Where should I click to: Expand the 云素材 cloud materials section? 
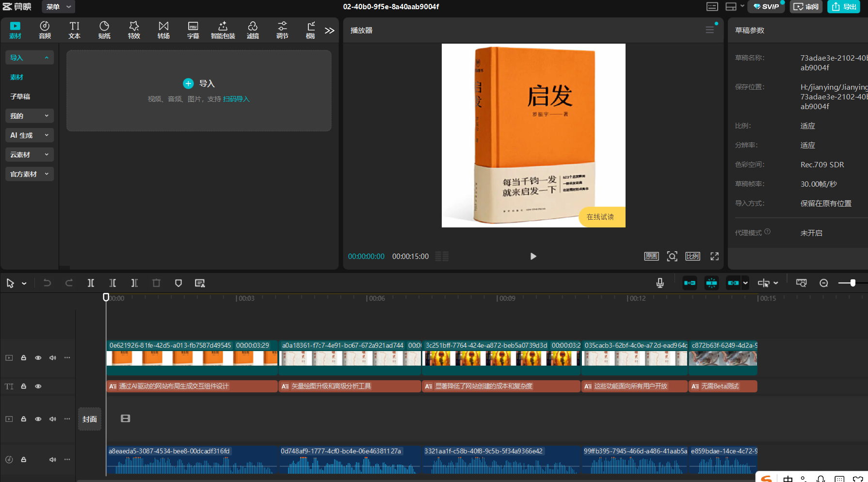coord(29,155)
